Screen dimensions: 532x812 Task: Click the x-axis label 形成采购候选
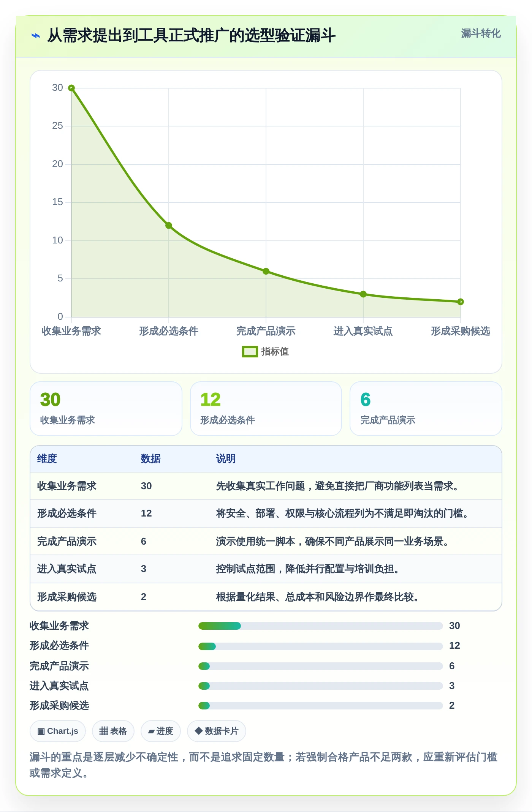point(461,331)
